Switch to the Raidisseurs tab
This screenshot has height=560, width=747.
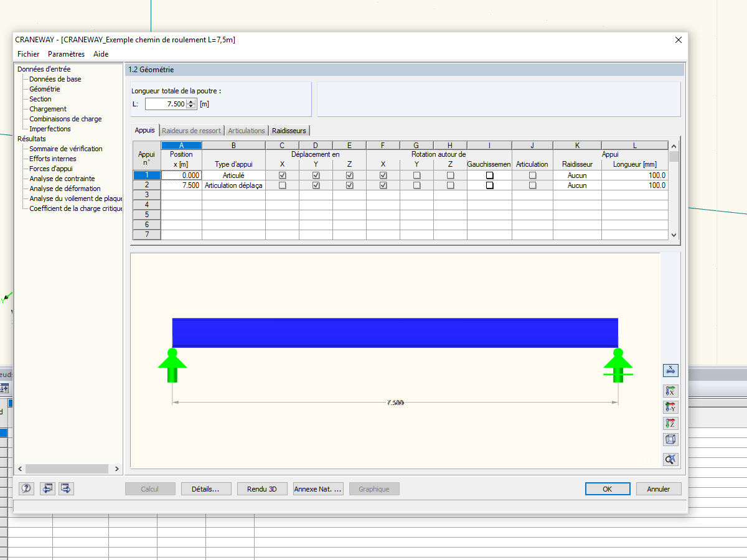click(x=289, y=131)
